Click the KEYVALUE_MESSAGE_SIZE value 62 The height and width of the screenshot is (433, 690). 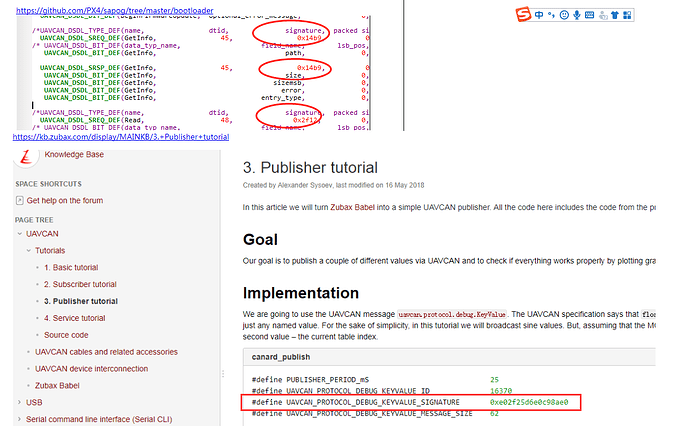[x=494, y=414]
